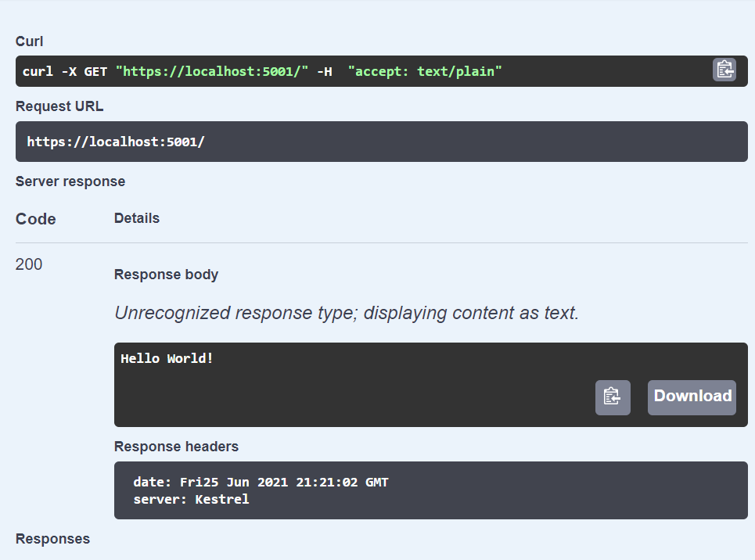755x560 pixels.
Task: Click the Responses heading
Action: (52, 539)
